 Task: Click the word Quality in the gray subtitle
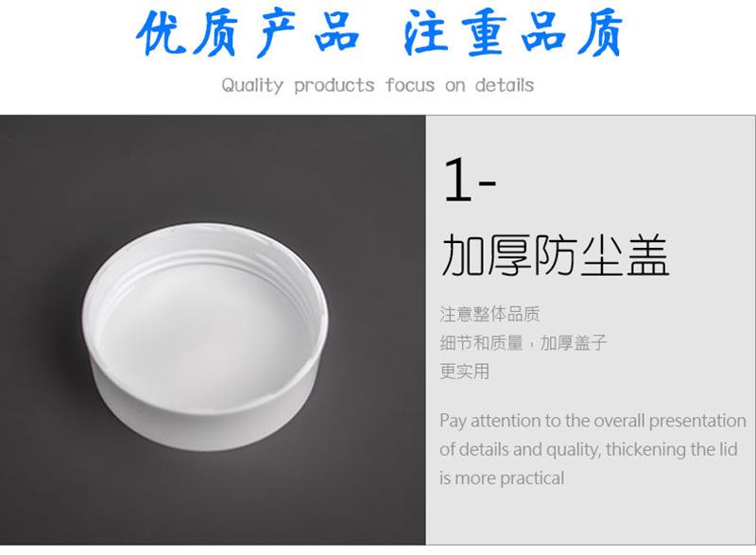[x=252, y=85]
